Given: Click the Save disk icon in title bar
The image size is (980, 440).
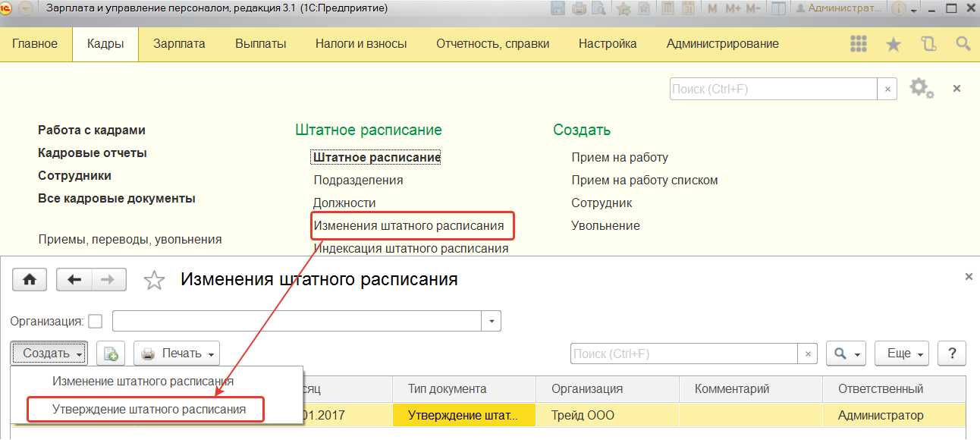Looking at the screenshot, I should [558, 9].
